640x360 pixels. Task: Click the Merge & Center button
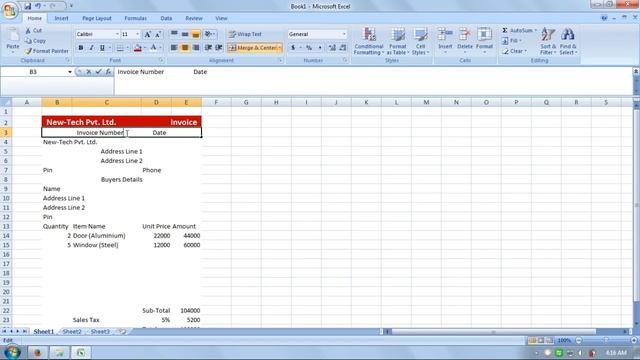pos(252,48)
